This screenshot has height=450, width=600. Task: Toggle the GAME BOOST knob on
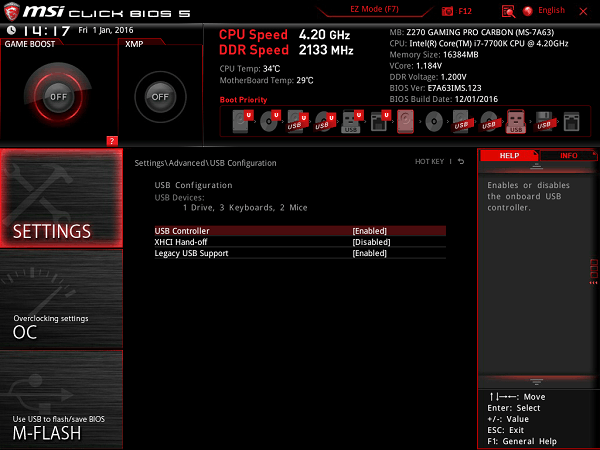[x=58, y=96]
